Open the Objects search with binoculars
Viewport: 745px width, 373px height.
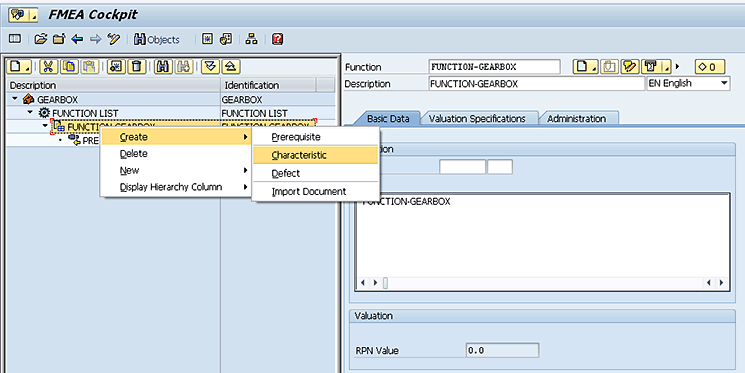[157, 39]
